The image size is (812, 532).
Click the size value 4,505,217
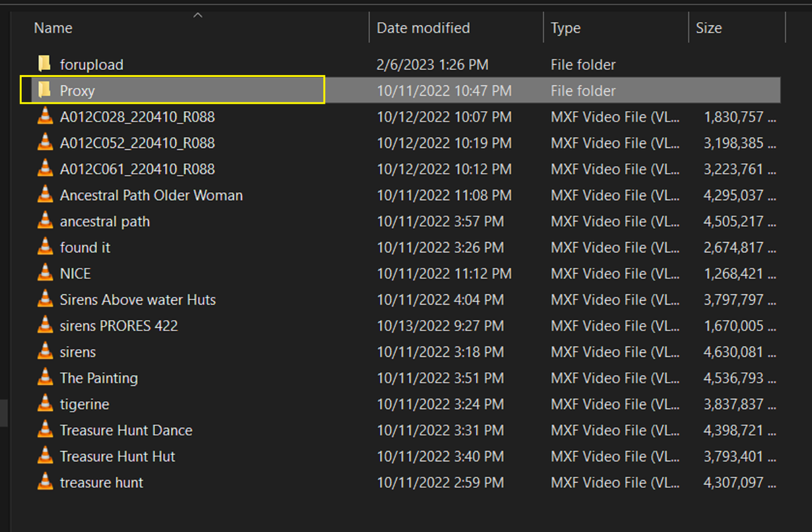733,221
